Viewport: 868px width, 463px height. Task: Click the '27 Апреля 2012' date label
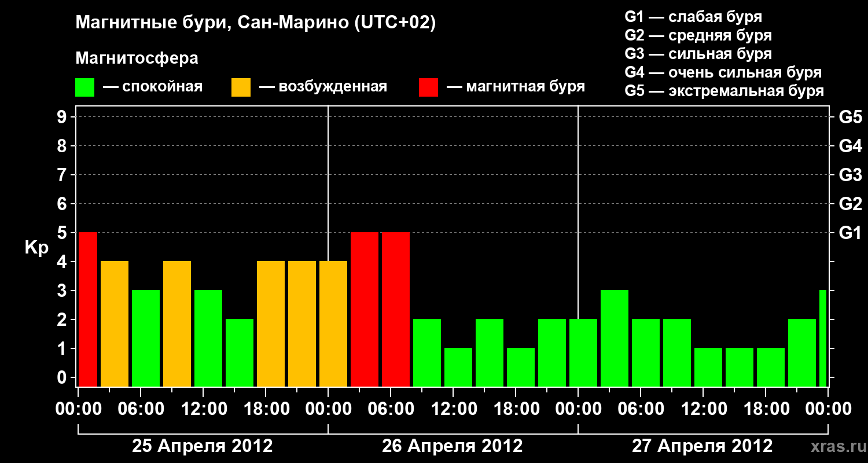[x=703, y=446]
